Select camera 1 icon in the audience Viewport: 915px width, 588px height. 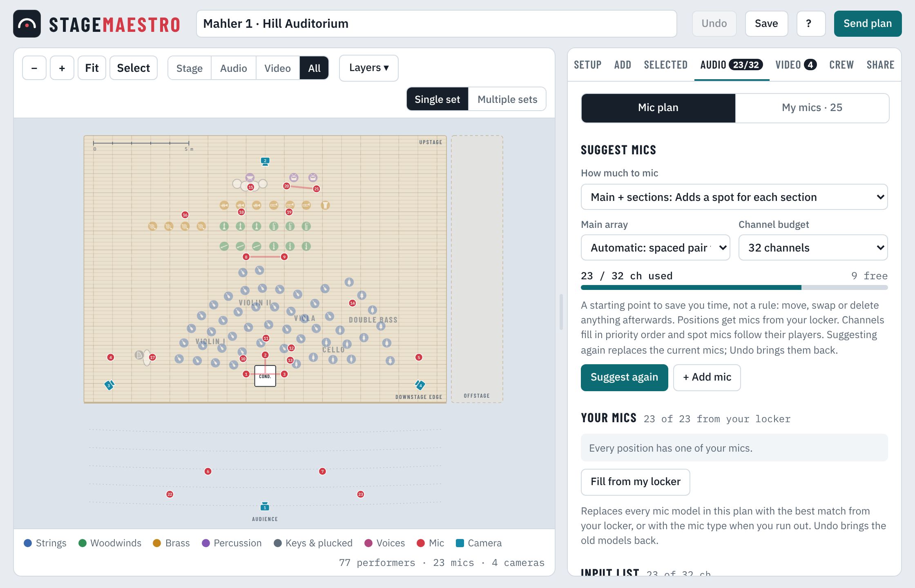click(265, 507)
